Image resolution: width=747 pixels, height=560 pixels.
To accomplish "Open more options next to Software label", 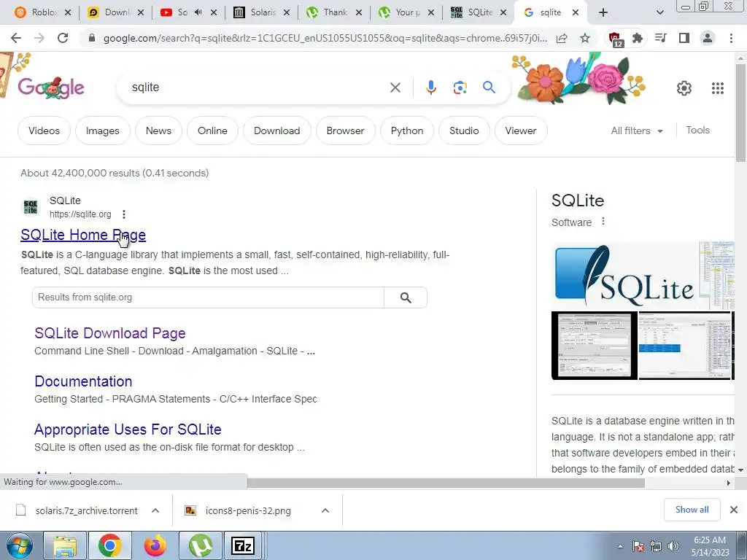I will click(603, 222).
